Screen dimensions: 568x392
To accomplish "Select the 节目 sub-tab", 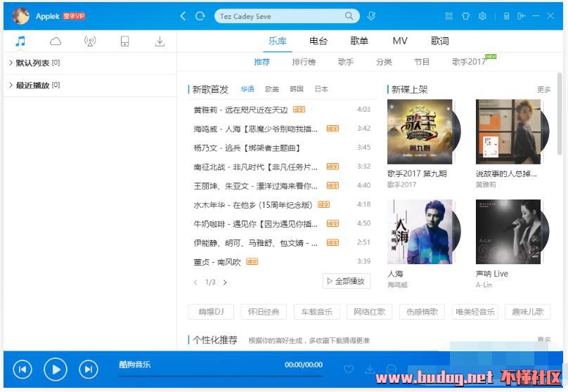I will pyautogui.click(x=422, y=62).
